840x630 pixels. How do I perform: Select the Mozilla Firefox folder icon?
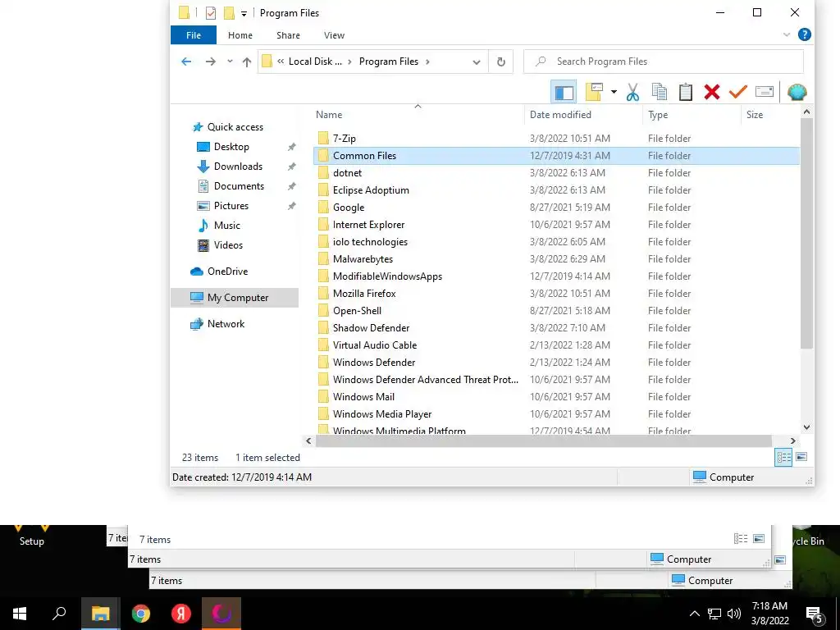323,294
